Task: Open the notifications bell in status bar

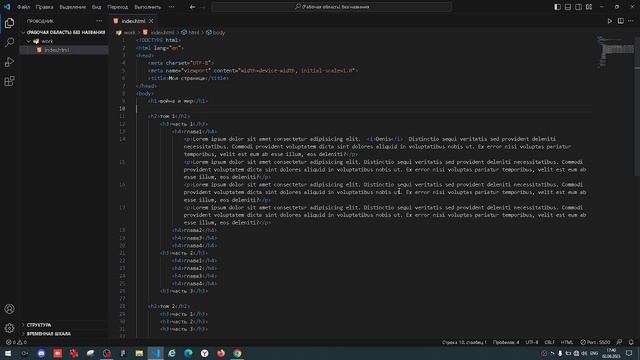Action: (x=631, y=342)
